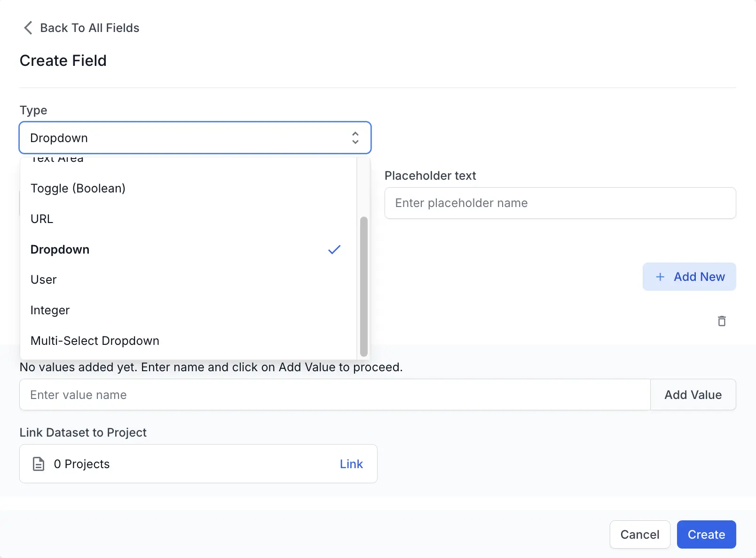The width and height of the screenshot is (756, 558).
Task: Click the blue checkmark next to Dropdown
Action: point(334,249)
